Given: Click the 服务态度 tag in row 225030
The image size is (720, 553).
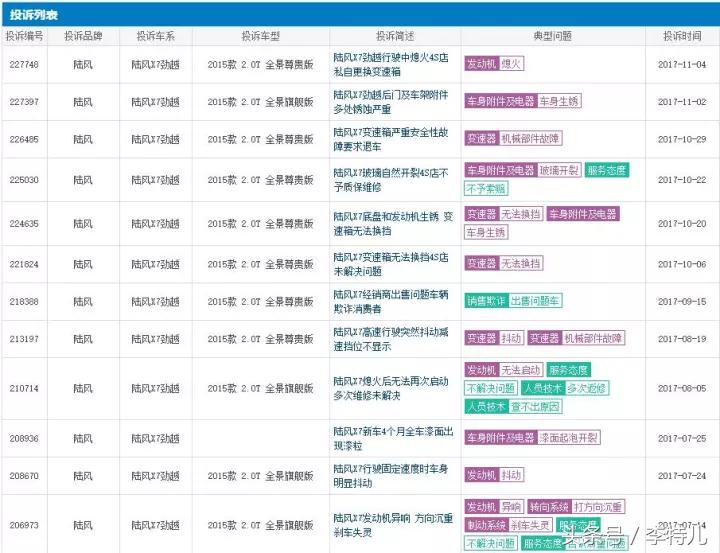Looking at the screenshot, I should pos(607,170).
